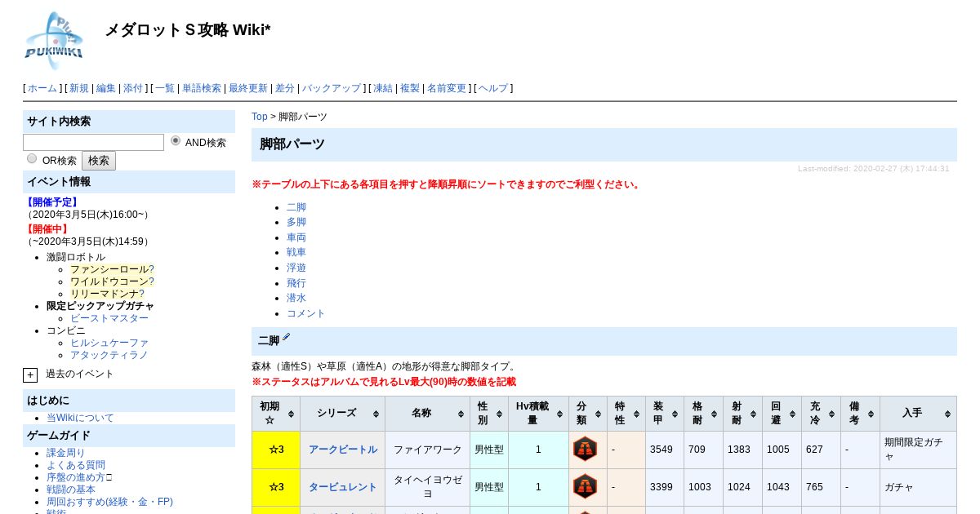
Task: Sort table by 分類 column
Action: tap(588, 414)
